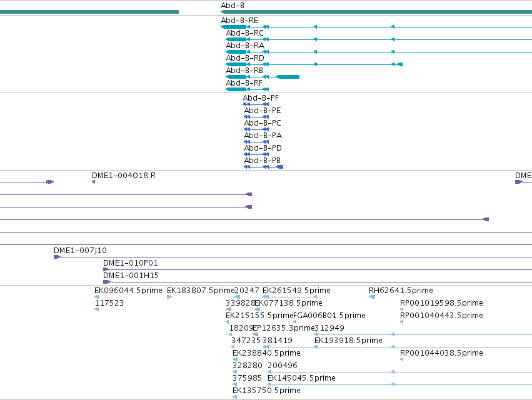The height and width of the screenshot is (400, 532).
Task: Click the start glyph of DME1-010P01
Action: tap(106, 270)
